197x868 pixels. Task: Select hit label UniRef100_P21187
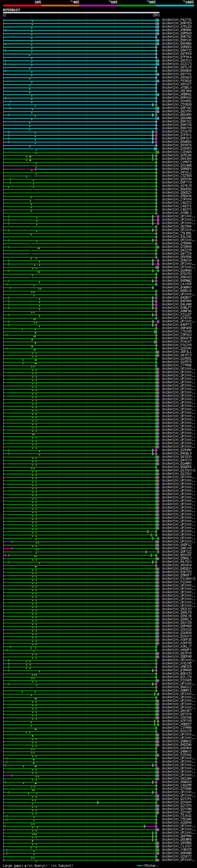coord(176,314)
